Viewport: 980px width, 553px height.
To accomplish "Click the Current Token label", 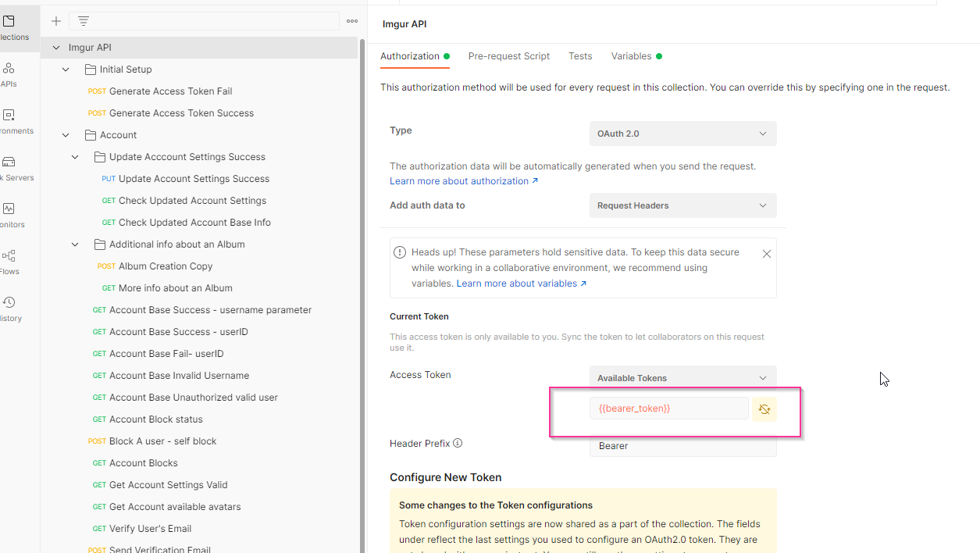I will click(419, 316).
